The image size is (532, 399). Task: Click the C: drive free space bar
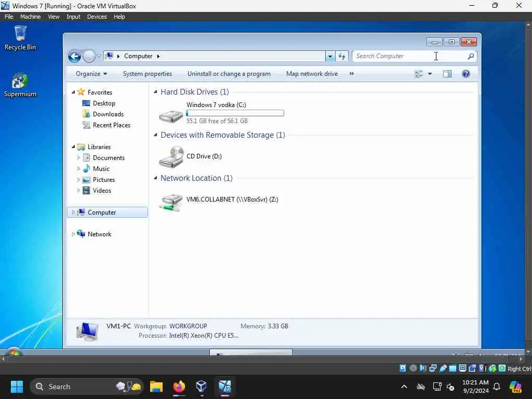point(235,113)
